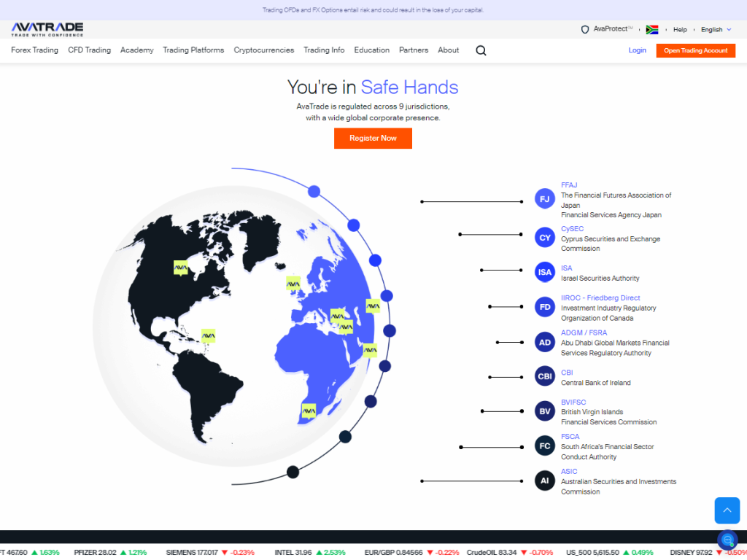Open the Trading Platforms menu
Screen dimensions: 747x560
click(193, 50)
